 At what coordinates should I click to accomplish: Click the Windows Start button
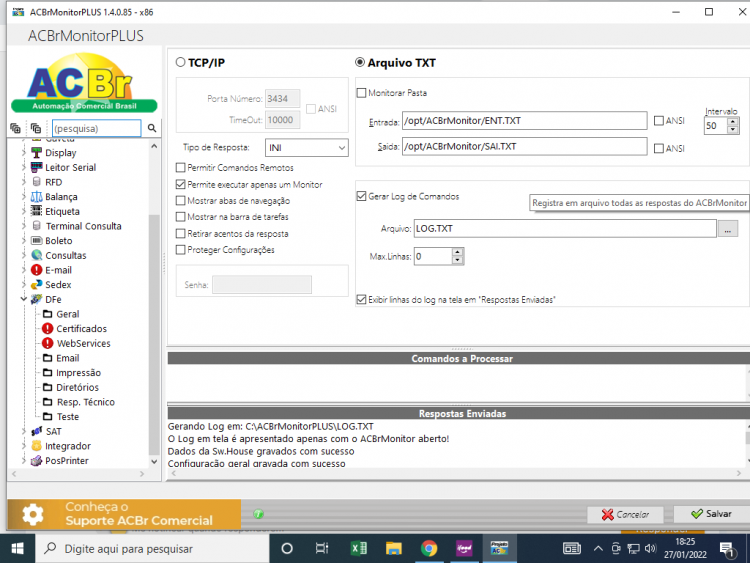17,549
